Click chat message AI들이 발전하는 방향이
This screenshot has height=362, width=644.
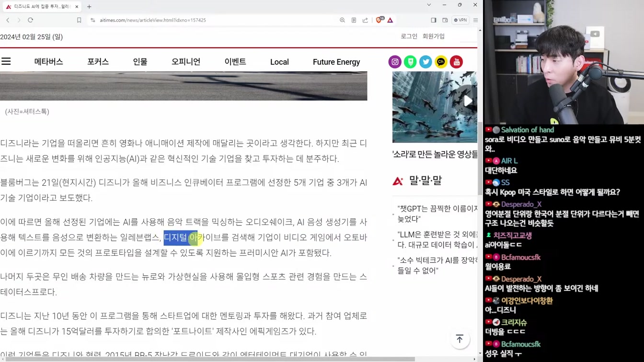[541, 288]
